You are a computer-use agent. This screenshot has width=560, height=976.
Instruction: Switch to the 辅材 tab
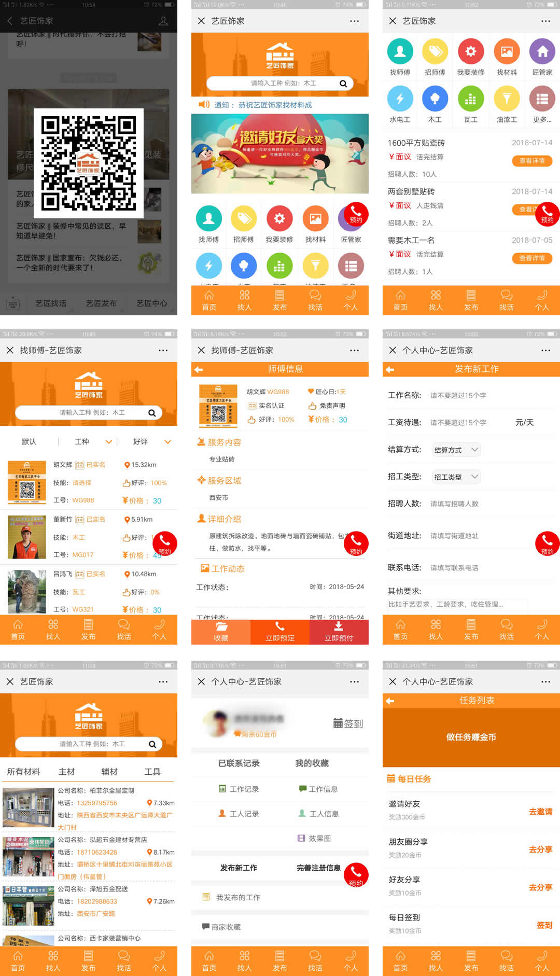pos(109,772)
